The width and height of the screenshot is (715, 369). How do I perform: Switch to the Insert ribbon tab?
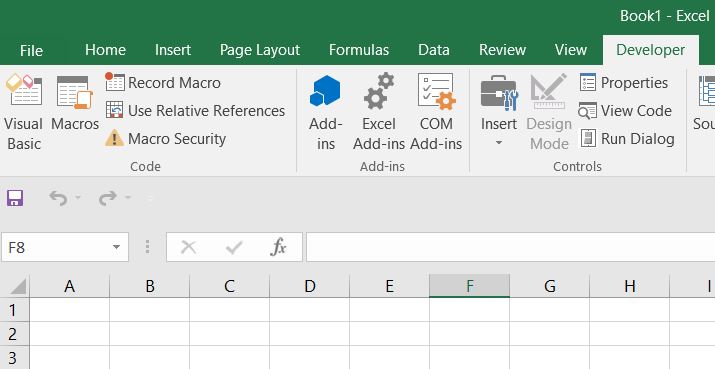(x=173, y=50)
